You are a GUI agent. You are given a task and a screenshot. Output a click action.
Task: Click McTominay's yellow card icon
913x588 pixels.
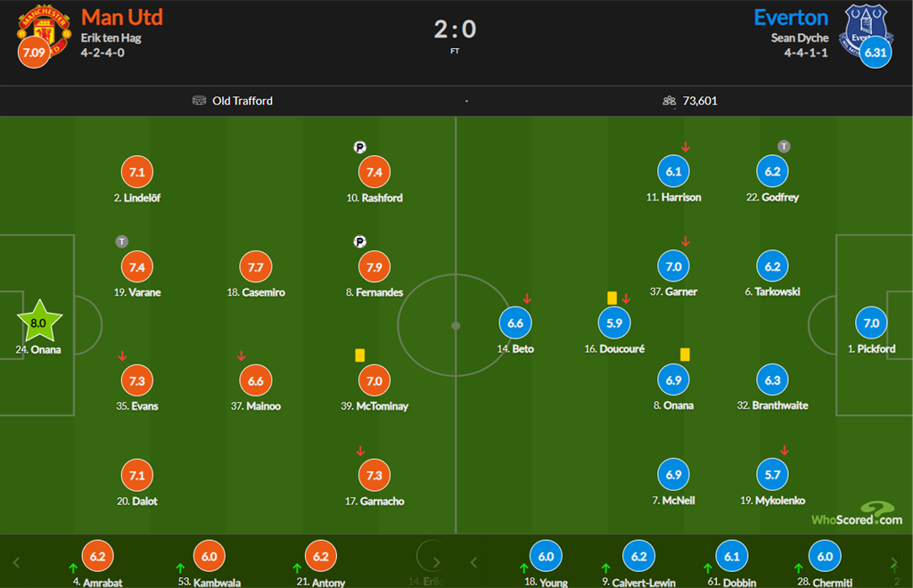point(360,355)
